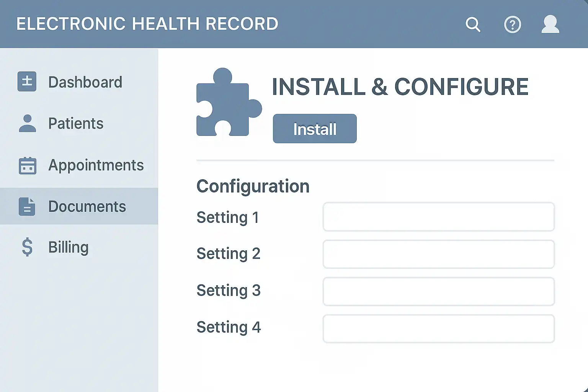The height and width of the screenshot is (392, 588).
Task: Click the Billing dollar sign icon
Action: tap(27, 247)
